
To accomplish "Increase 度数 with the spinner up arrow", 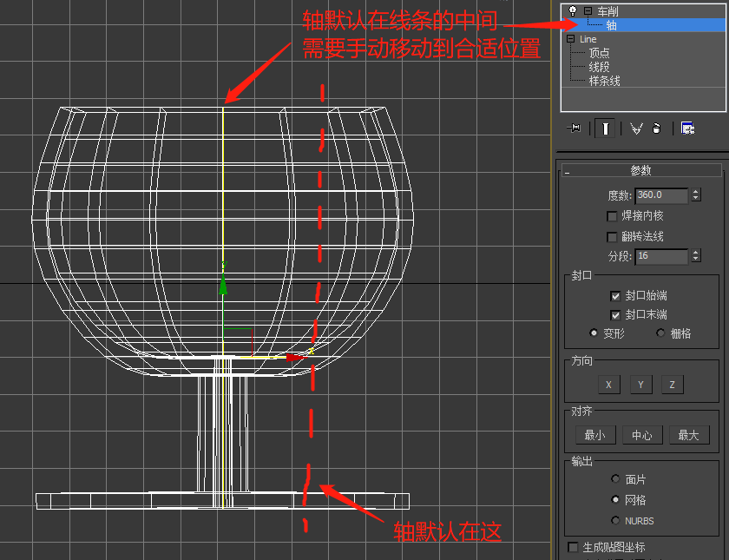I will click(x=695, y=191).
